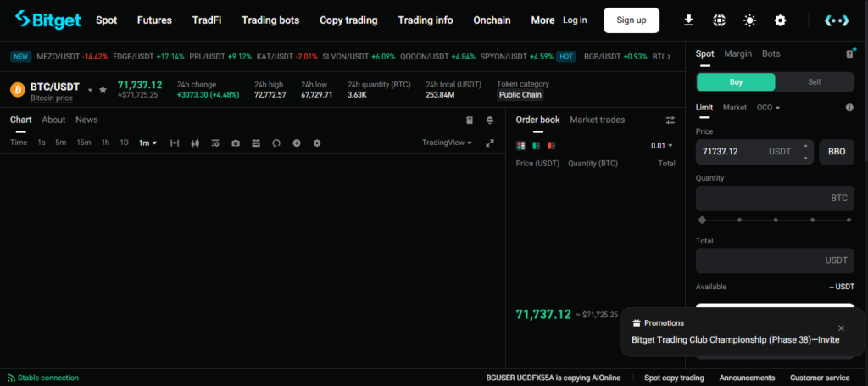
Task: Click the download app icon in header
Action: click(x=688, y=20)
